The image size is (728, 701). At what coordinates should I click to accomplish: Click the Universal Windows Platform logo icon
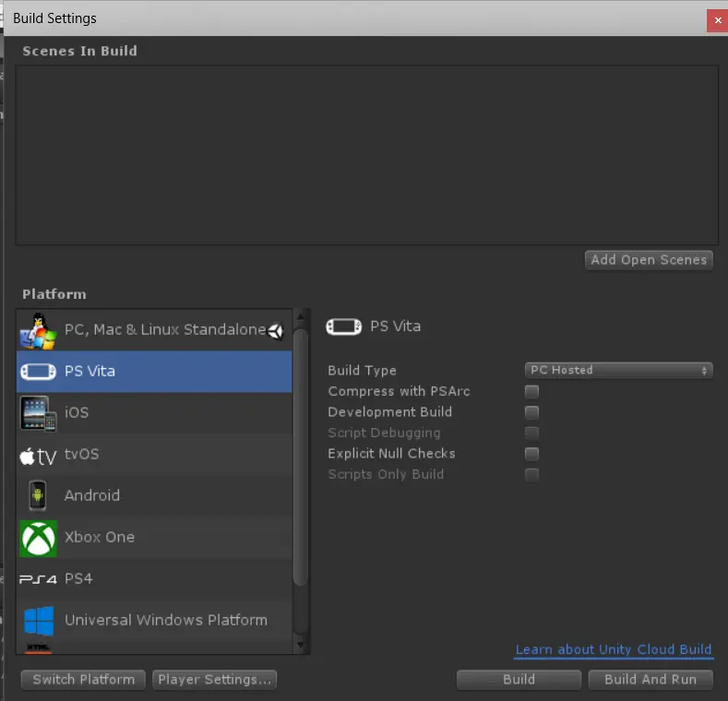pos(39,621)
